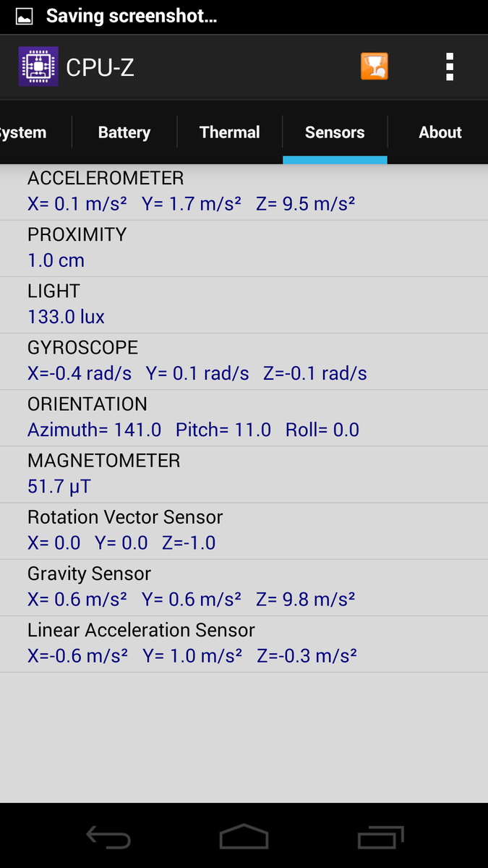Image resolution: width=488 pixels, height=868 pixels.
Task: Select the Sensors tab
Action: (x=335, y=132)
